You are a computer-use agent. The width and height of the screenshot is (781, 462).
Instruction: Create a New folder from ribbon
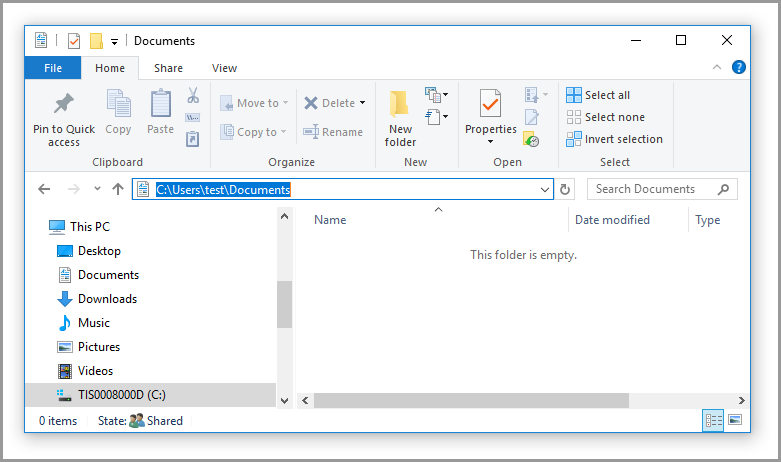400,118
